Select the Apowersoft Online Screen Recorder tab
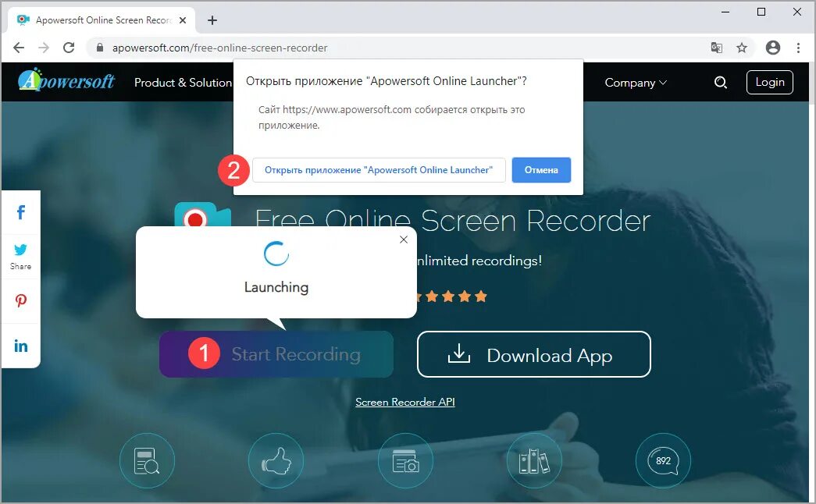The width and height of the screenshot is (816, 504). [x=102, y=20]
